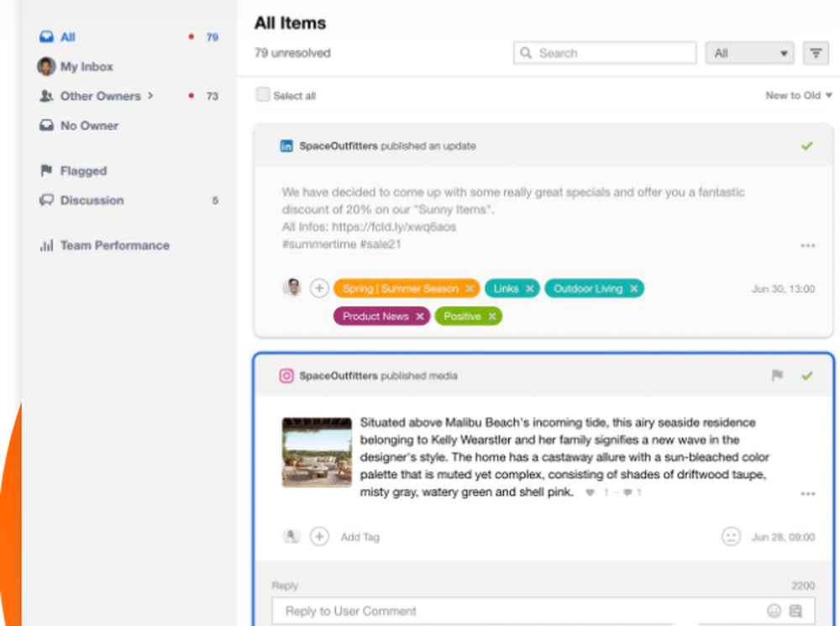Click the Discussion speech bubble icon
This screenshot has height=626, width=840.
pyautogui.click(x=46, y=200)
